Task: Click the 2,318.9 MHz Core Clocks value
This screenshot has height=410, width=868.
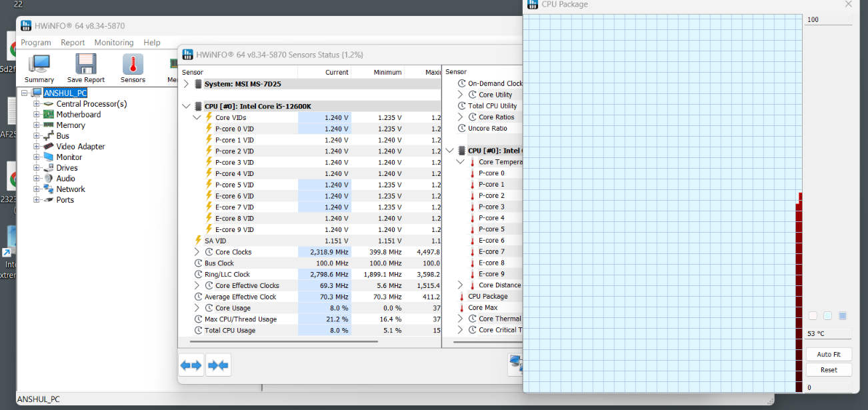Action: pyautogui.click(x=329, y=252)
